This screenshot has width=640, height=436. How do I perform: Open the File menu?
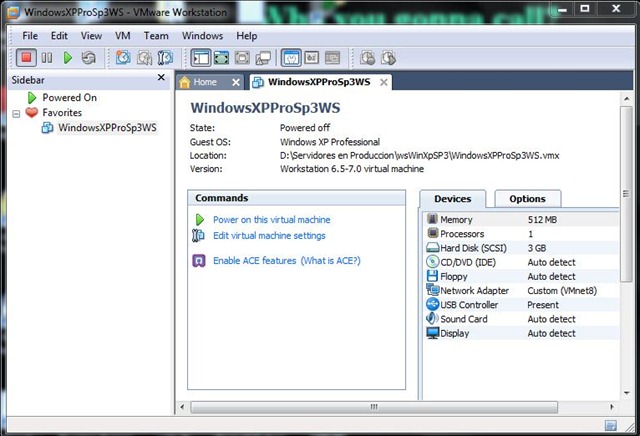click(30, 36)
